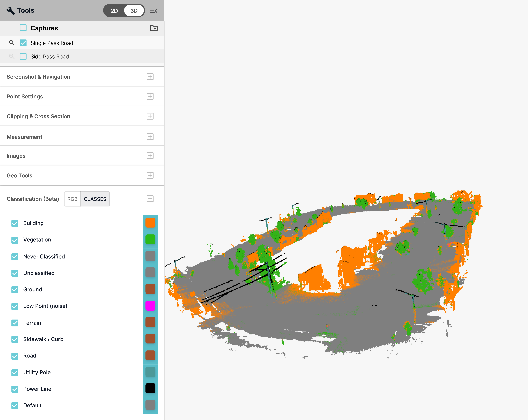Select all with the Captures checkbox
The image size is (528, 420).
coord(23,28)
